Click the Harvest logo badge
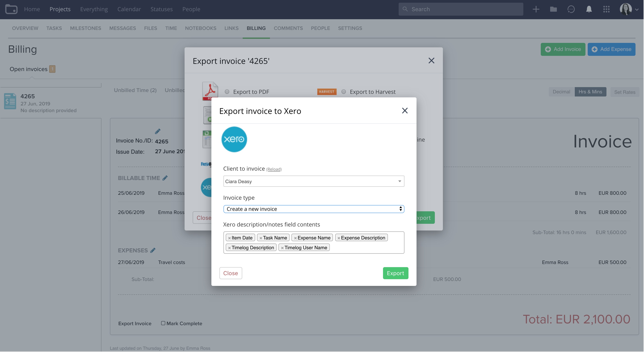This screenshot has height=352, width=644. (327, 92)
